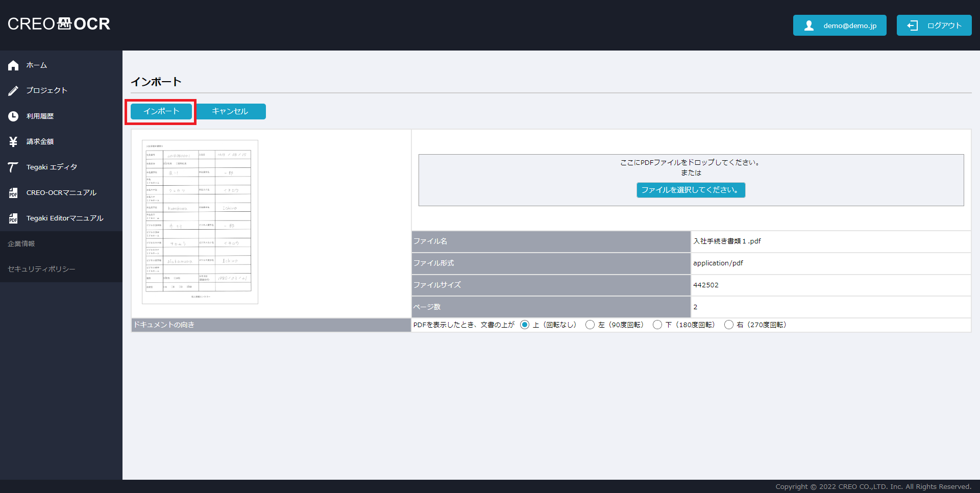
Task: Select 上（回転なし）orientation radio button
Action: click(x=525, y=325)
